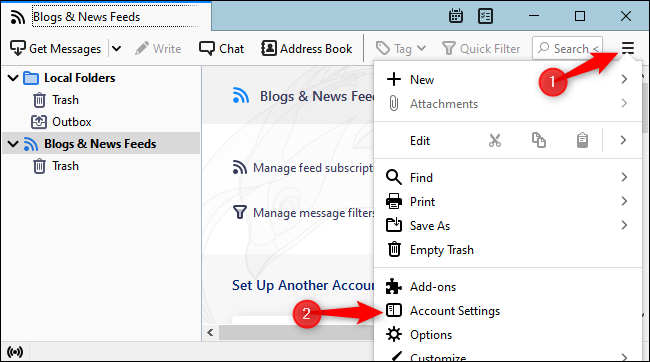Click the Paste clipboard icon
The width and height of the screenshot is (650, 362).
(582, 141)
